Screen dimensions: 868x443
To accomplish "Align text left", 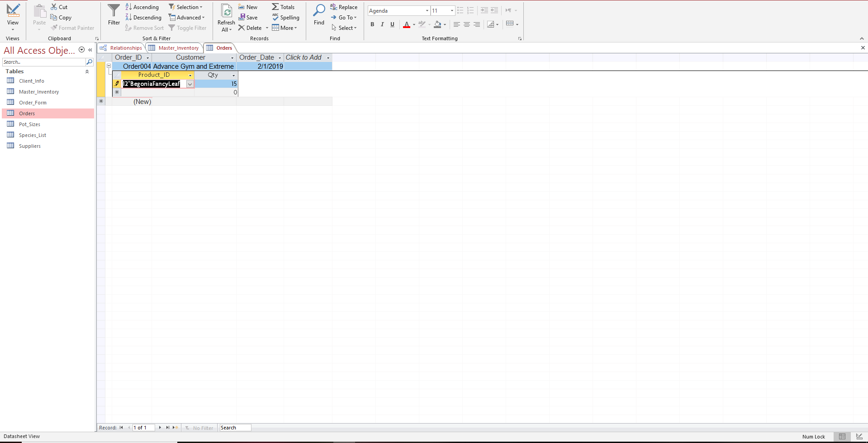I will pos(457,24).
